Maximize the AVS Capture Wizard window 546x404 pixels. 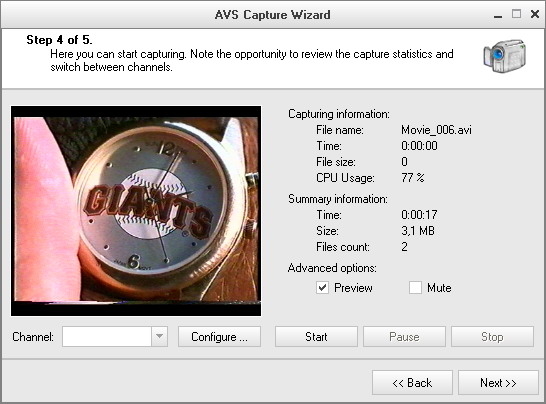[516, 14]
